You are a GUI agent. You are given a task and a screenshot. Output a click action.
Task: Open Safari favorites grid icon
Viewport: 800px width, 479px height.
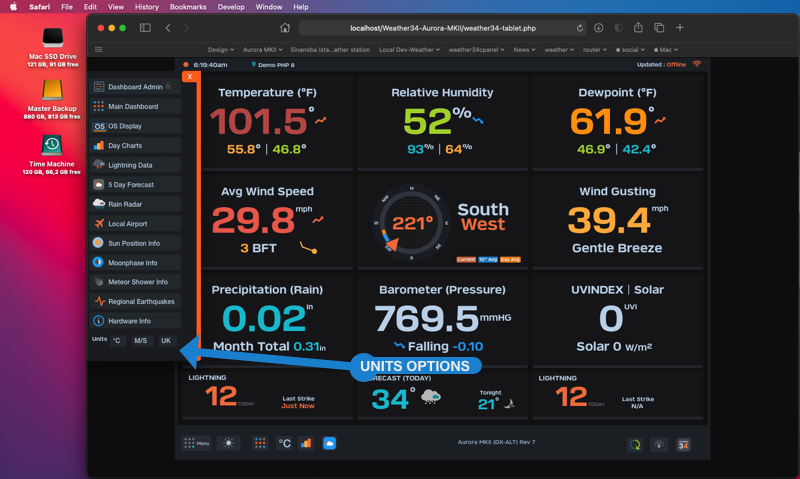pos(98,49)
